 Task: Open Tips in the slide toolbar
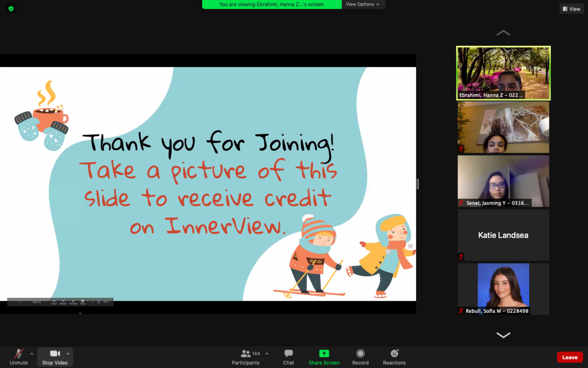83,302
